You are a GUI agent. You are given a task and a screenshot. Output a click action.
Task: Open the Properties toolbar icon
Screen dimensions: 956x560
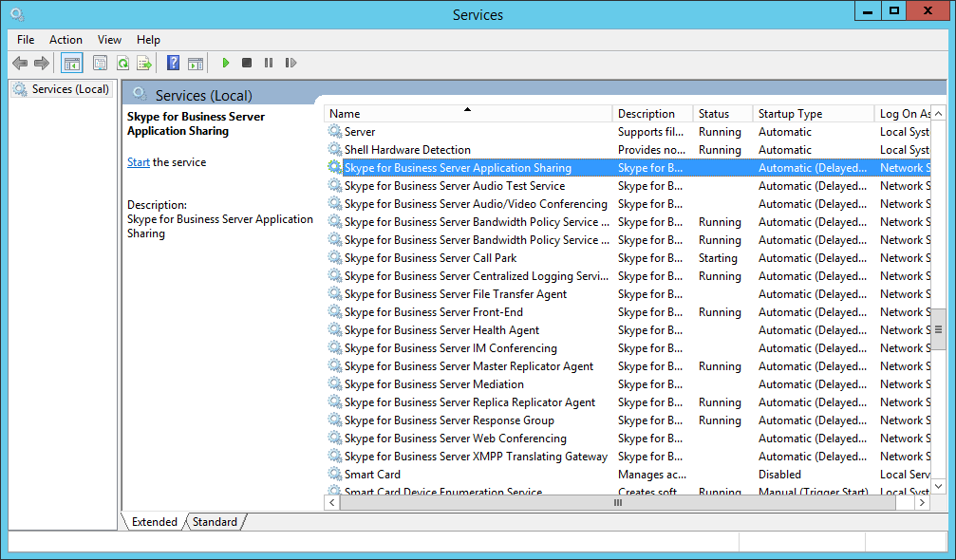[100, 63]
